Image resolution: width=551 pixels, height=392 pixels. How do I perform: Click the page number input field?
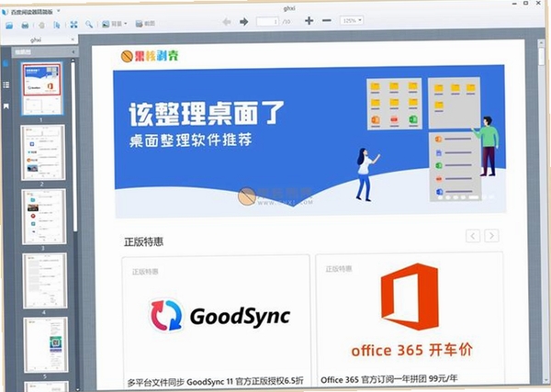[267, 21]
